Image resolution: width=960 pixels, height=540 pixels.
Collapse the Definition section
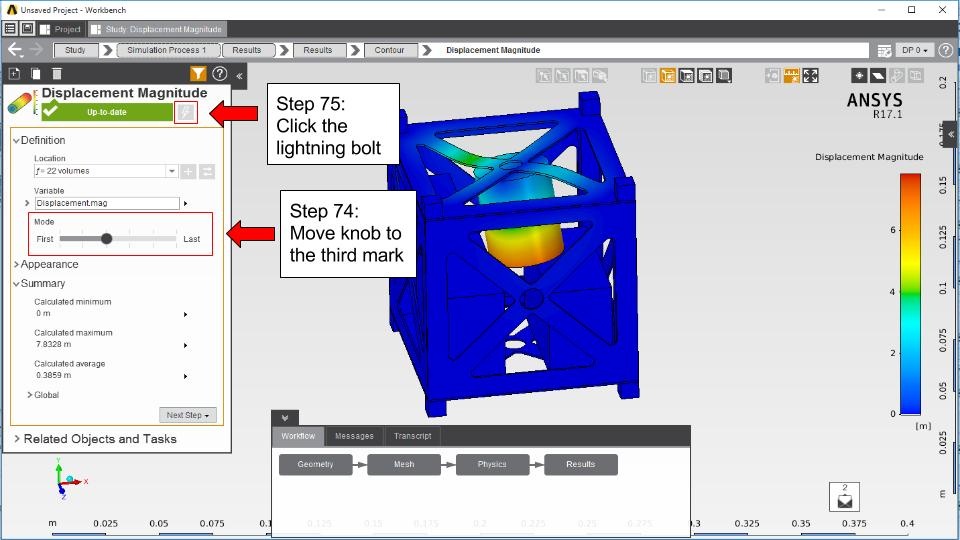pos(17,140)
